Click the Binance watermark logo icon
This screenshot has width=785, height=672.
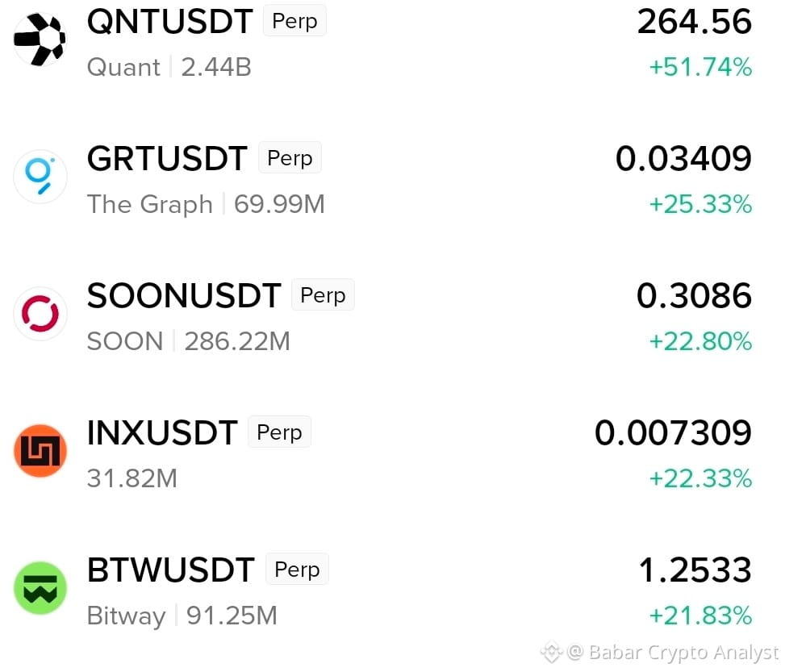551,652
